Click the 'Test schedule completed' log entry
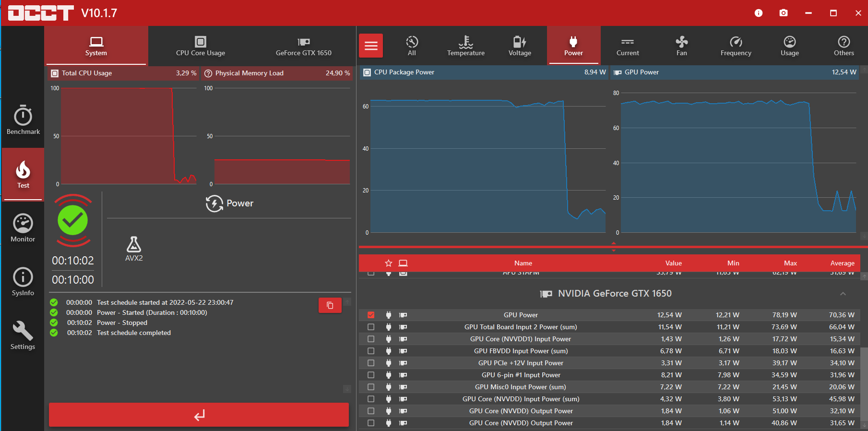The height and width of the screenshot is (431, 868). pyautogui.click(x=134, y=333)
